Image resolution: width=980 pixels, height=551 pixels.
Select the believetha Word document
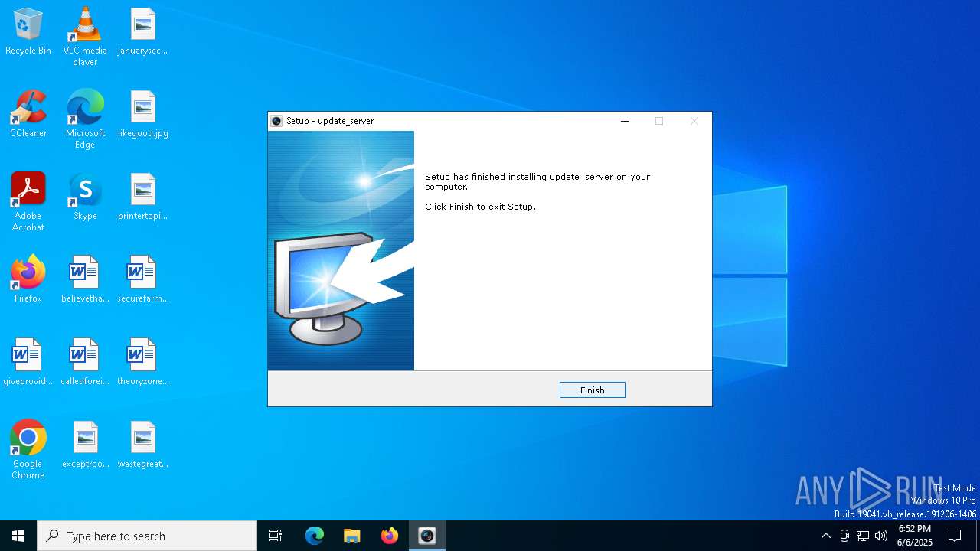(x=85, y=280)
